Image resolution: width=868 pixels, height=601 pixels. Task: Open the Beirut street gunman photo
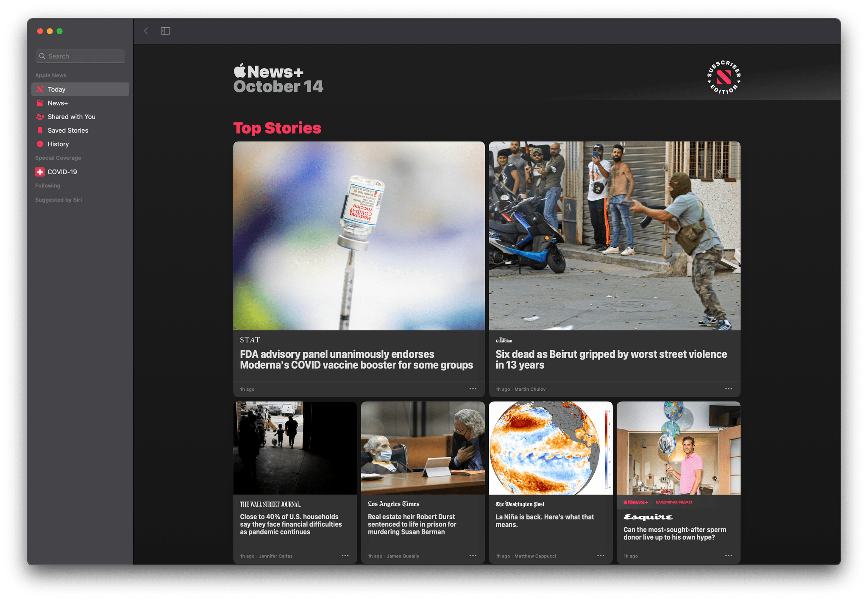(x=615, y=236)
